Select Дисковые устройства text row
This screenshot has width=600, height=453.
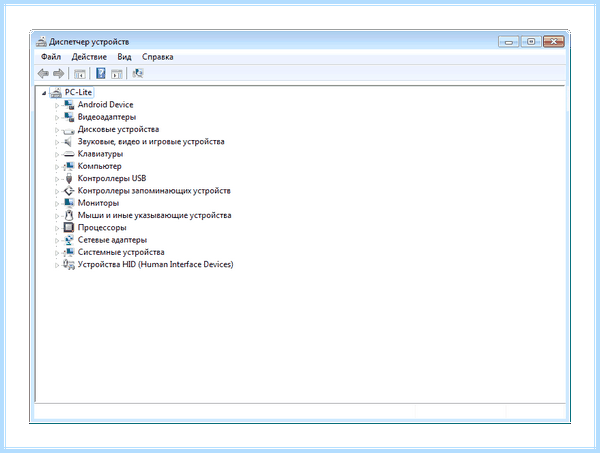tap(118, 129)
